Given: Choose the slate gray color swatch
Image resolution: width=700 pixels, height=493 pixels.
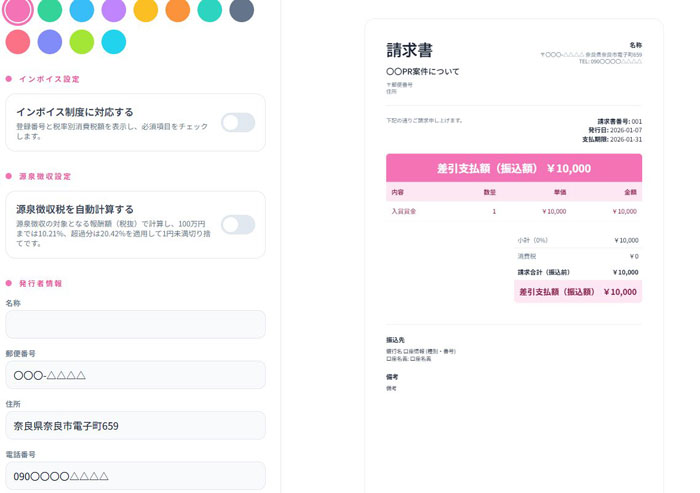Looking at the screenshot, I should click(242, 10).
